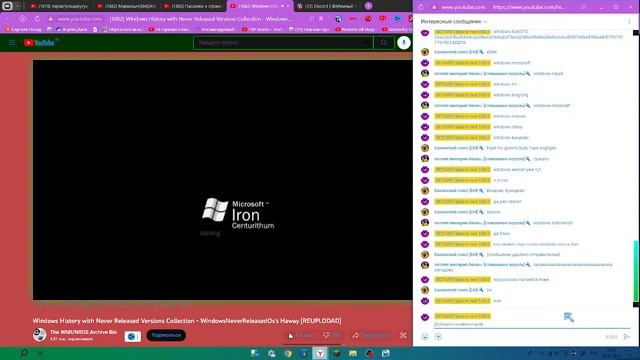Click the 'windows chess' chat message
Viewport: 640px width, 360px height.
507,127
